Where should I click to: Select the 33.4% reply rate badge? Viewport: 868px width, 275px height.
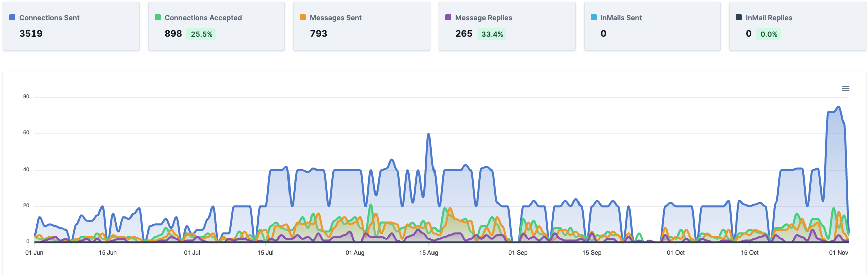point(492,34)
